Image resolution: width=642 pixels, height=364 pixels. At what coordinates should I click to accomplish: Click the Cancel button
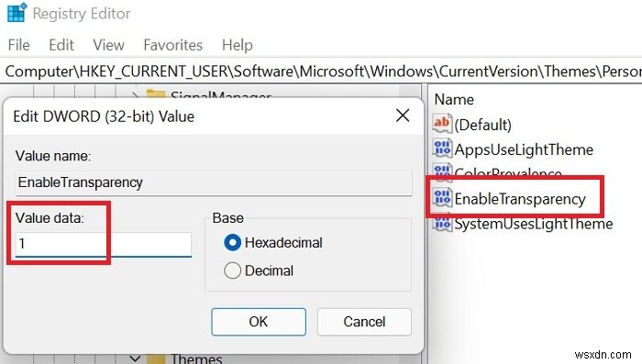point(364,322)
